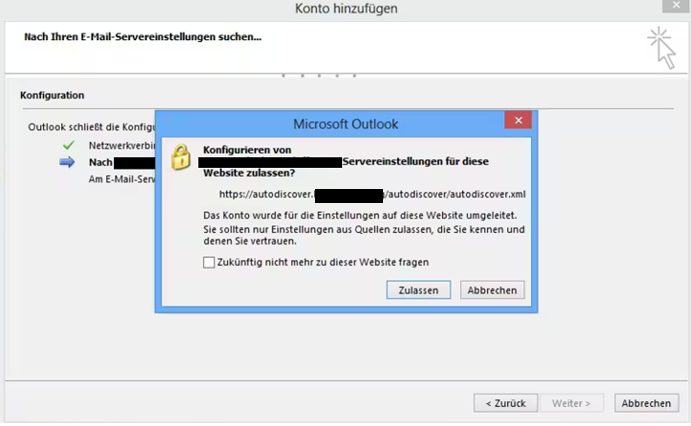Screen dimensions: 691x426
Task: Click the padlock icon in the Outlook dialog
Action: [180, 158]
